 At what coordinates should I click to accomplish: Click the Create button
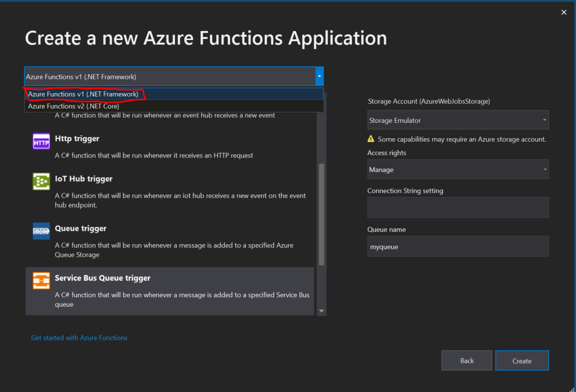click(522, 361)
